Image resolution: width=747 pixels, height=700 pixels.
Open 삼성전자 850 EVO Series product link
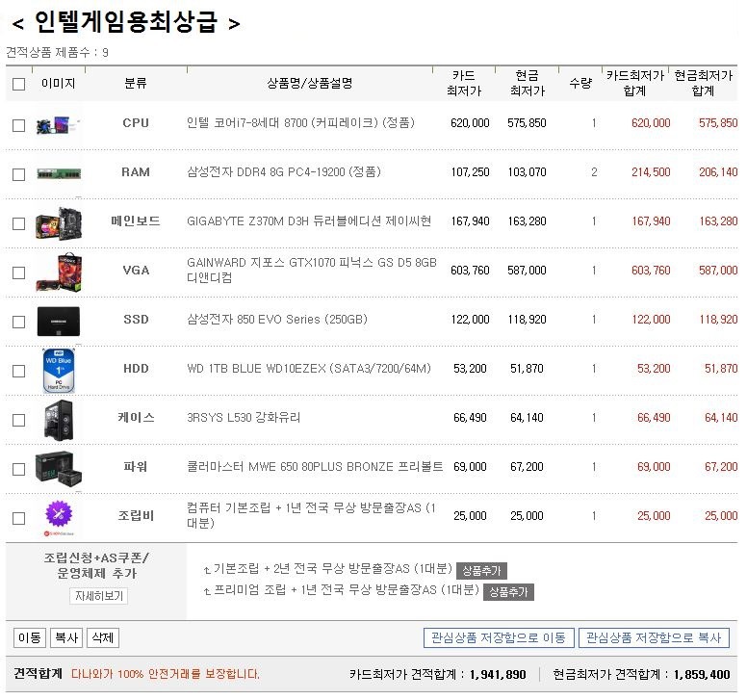(x=277, y=320)
